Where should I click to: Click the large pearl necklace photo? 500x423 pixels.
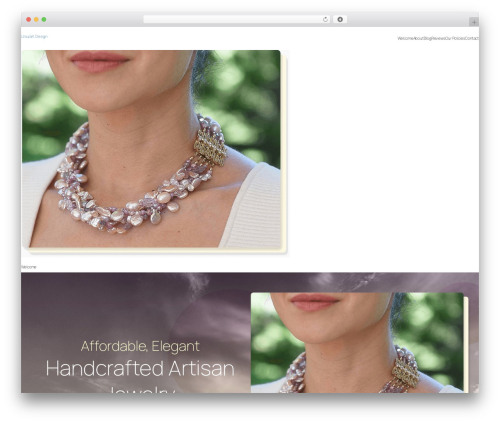point(151,149)
